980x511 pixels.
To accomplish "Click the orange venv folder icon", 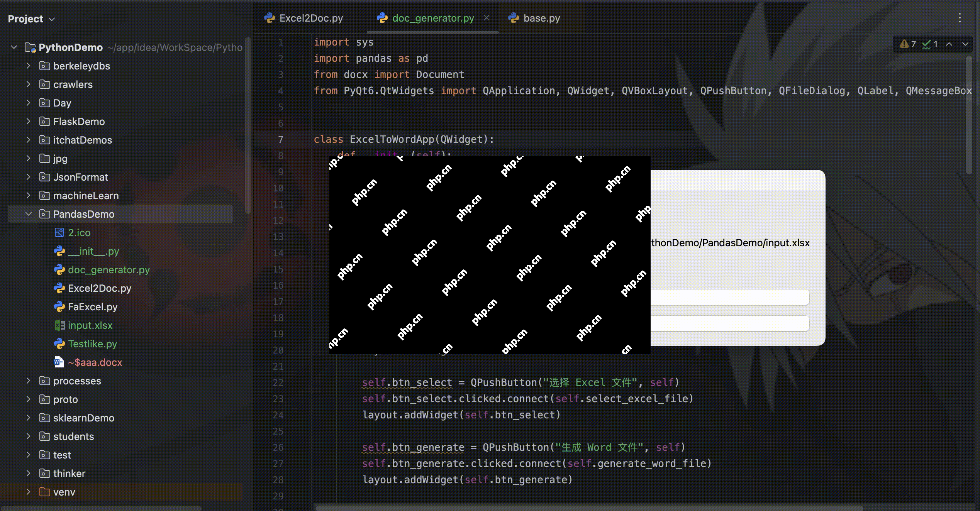I will click(45, 492).
